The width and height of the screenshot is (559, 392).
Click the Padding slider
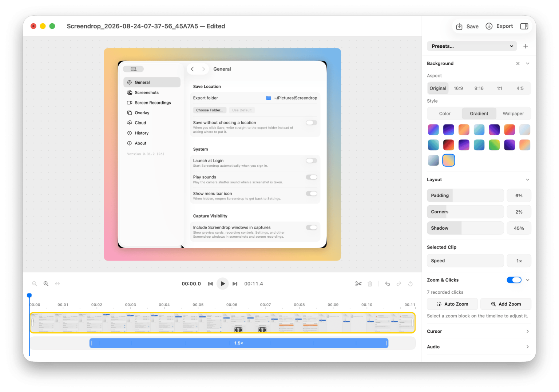[465, 195]
